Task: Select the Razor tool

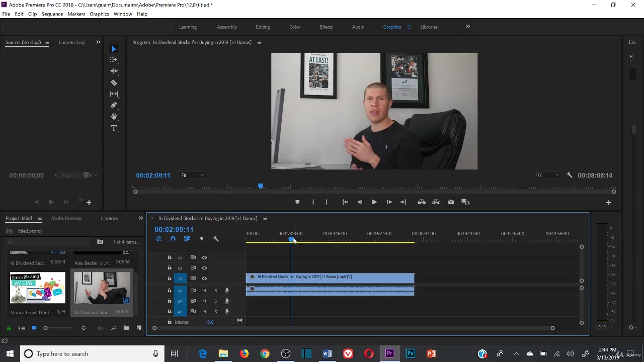Action: click(x=114, y=82)
